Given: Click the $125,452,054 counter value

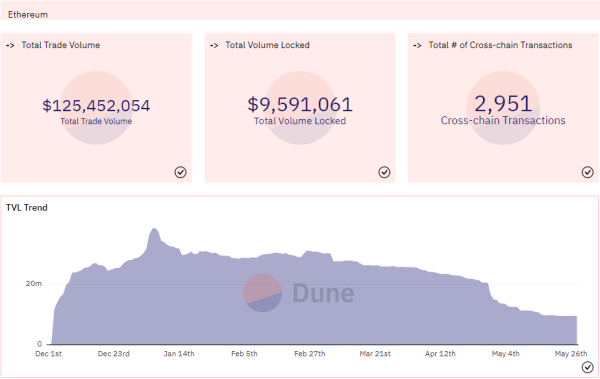Looking at the screenshot, I should (96, 106).
